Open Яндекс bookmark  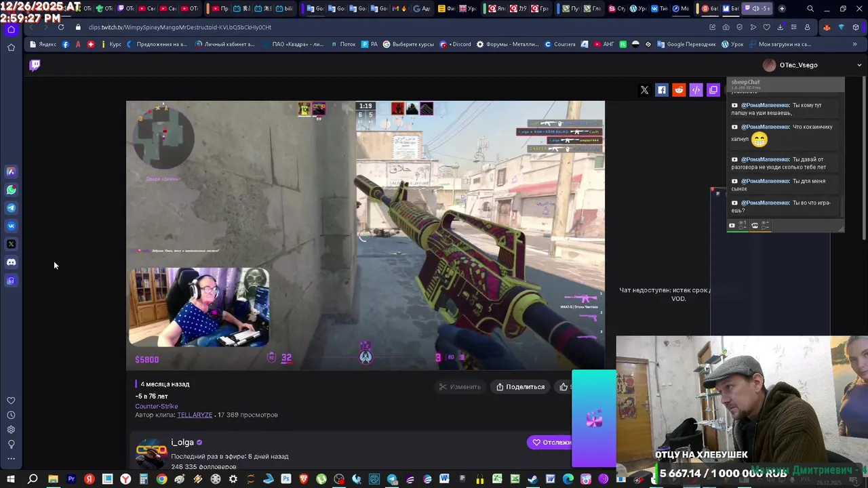pos(43,44)
